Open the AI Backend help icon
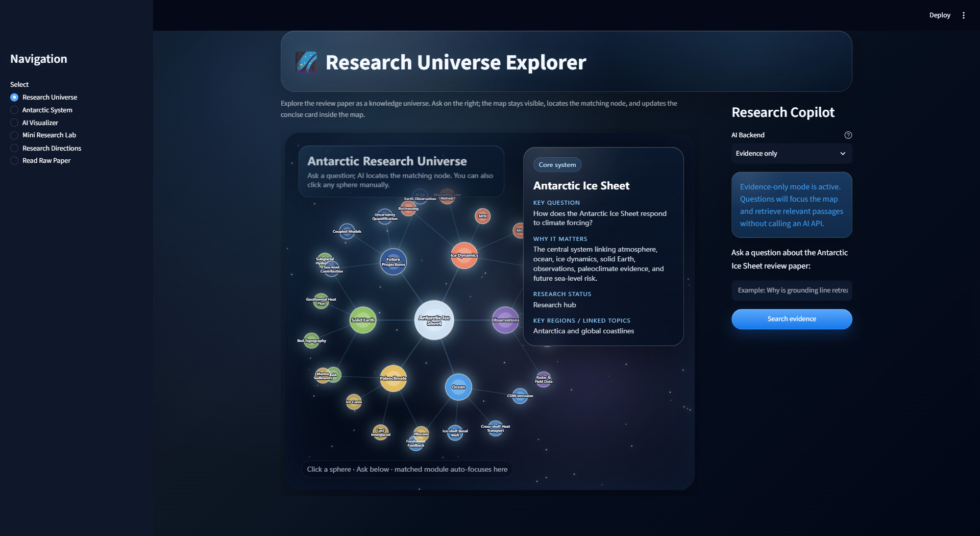The width and height of the screenshot is (980, 536). click(x=848, y=135)
